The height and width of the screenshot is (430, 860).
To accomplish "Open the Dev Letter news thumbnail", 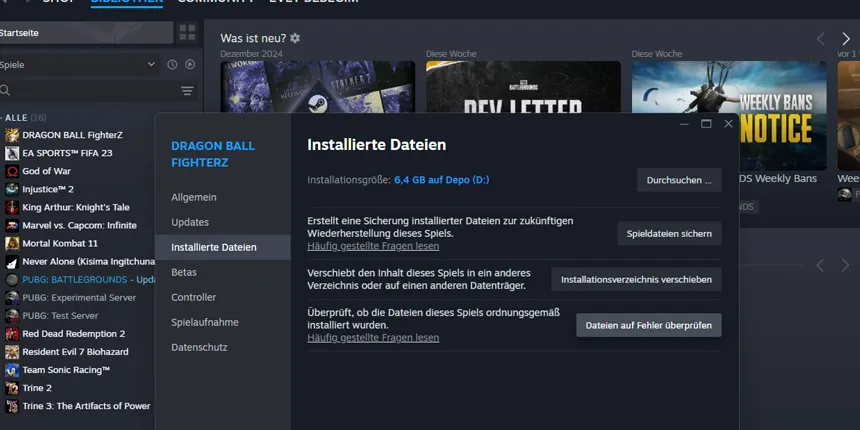I will [523, 87].
